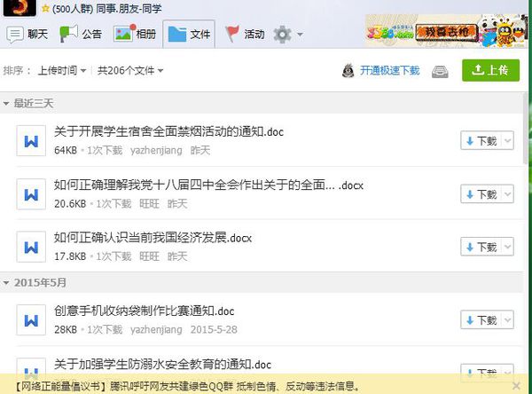532x394 pixels.
Task: Open download options arrow for 如何正确理解我党 file
Action: [x=507, y=194]
